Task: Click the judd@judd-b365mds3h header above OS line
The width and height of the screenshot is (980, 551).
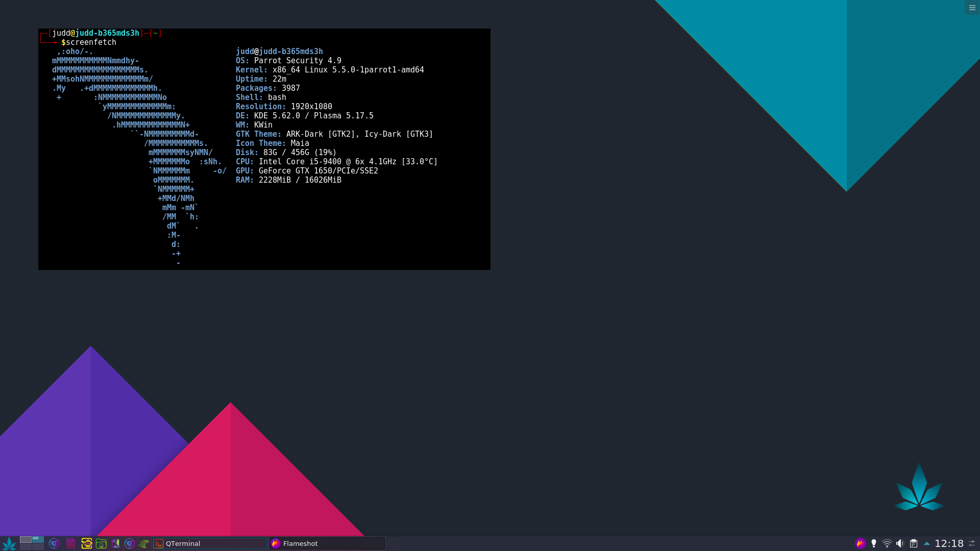Action: pos(279,52)
